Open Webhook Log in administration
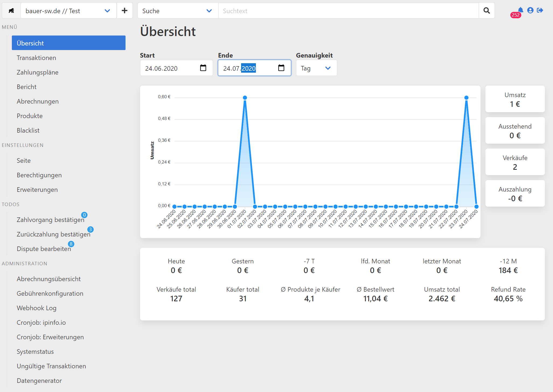The image size is (553, 392). coord(36,308)
